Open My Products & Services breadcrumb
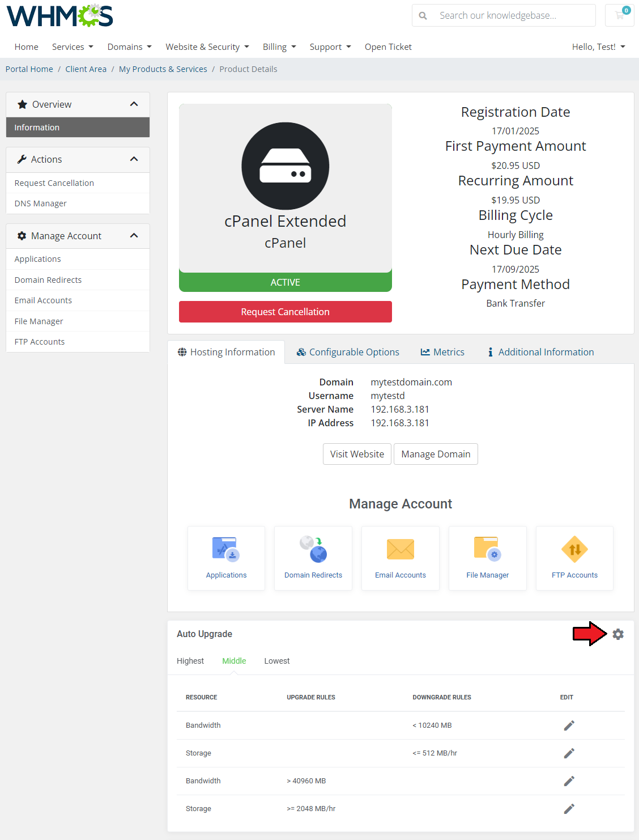The height and width of the screenshot is (840, 639). [x=163, y=69]
